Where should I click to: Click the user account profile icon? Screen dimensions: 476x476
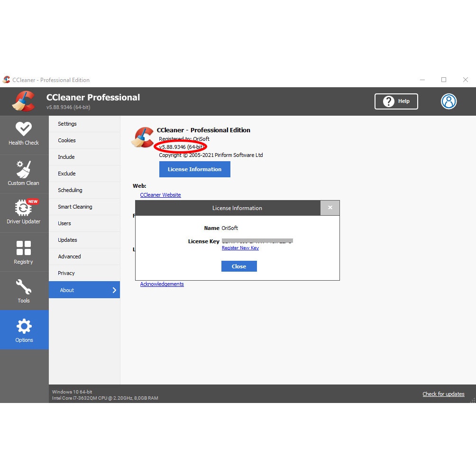(x=449, y=101)
